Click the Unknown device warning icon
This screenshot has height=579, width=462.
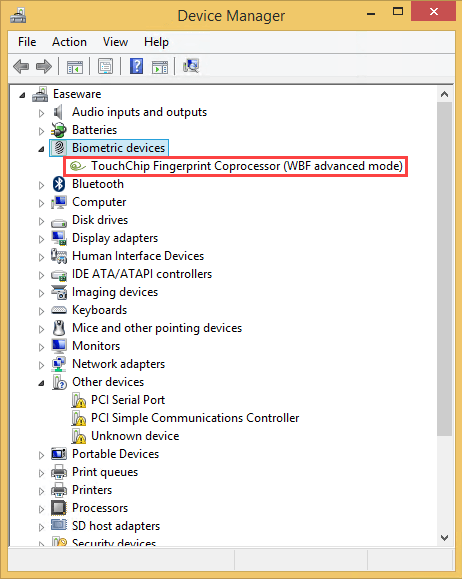(79, 436)
